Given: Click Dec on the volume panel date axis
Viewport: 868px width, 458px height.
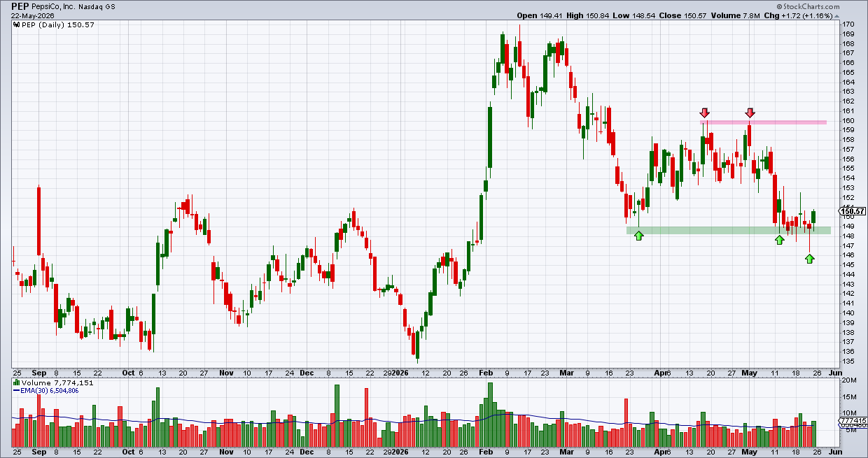Looking at the screenshot, I should [x=307, y=452].
